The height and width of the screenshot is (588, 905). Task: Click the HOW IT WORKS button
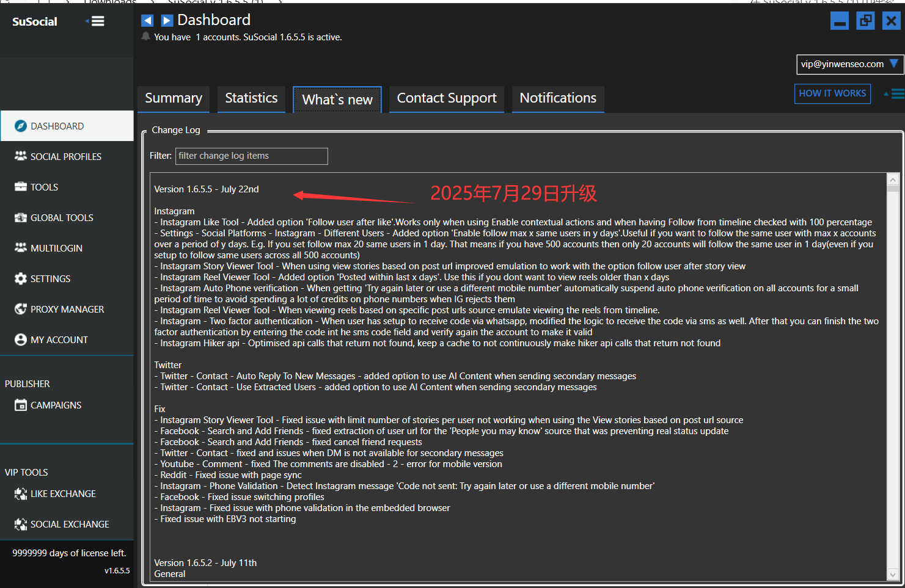tap(832, 93)
